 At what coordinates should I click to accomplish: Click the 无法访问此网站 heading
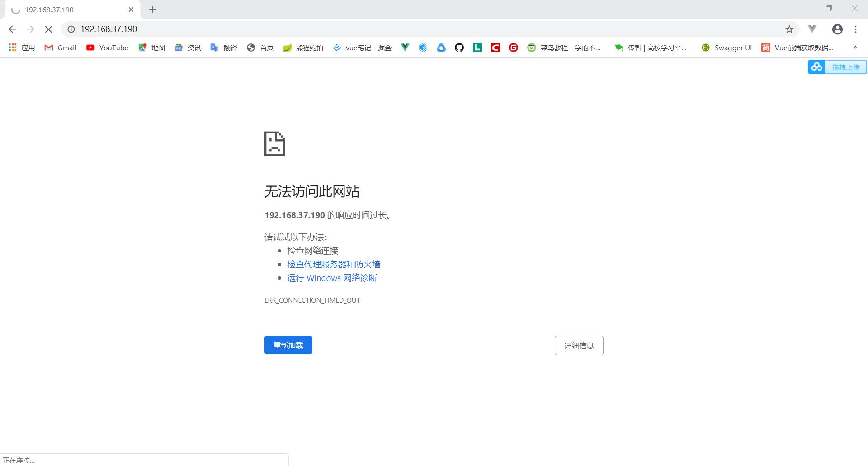(x=312, y=191)
